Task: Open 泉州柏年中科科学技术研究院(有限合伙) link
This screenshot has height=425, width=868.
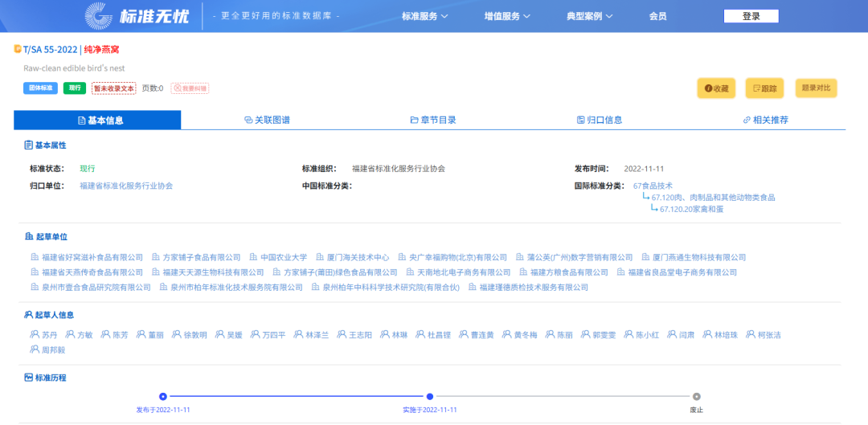Action: [x=391, y=287]
